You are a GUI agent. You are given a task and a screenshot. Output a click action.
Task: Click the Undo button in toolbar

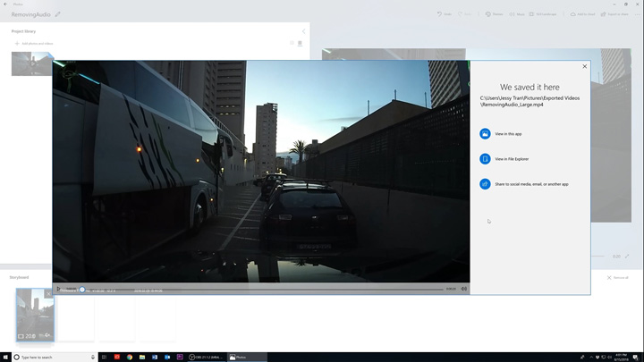click(x=443, y=14)
